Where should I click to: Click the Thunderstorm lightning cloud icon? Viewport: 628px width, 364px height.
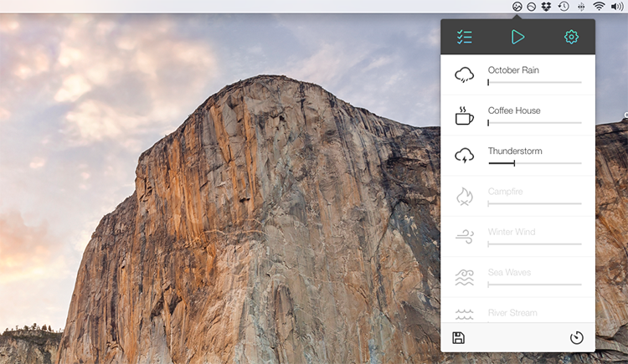pyautogui.click(x=464, y=156)
